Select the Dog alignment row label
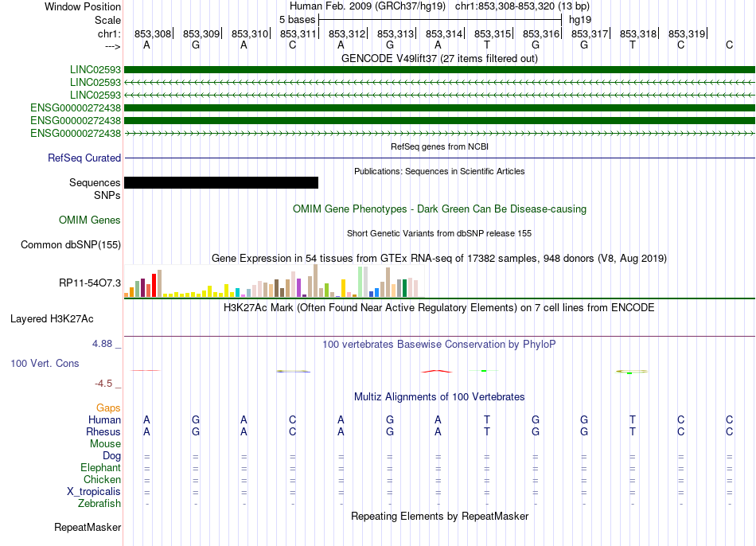 click(x=111, y=456)
